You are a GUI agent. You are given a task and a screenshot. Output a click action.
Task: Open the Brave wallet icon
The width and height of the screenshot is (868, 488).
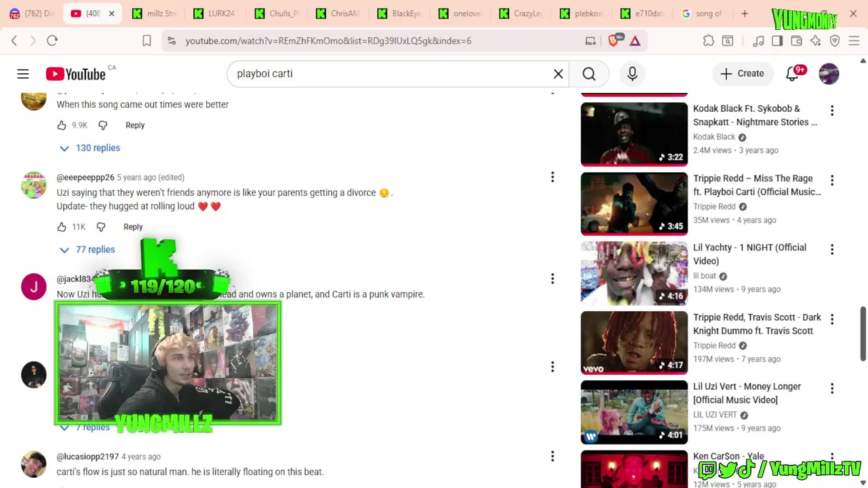click(x=796, y=41)
